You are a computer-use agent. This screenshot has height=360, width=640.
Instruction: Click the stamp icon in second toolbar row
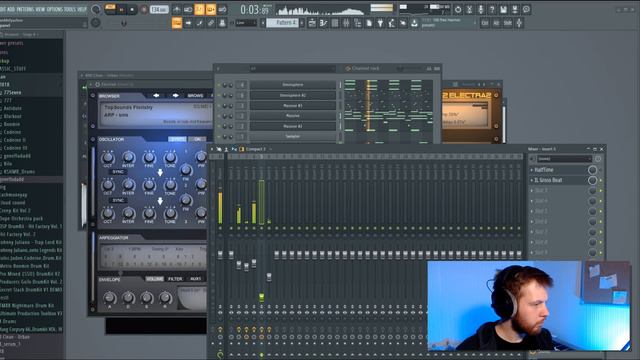tap(222, 23)
